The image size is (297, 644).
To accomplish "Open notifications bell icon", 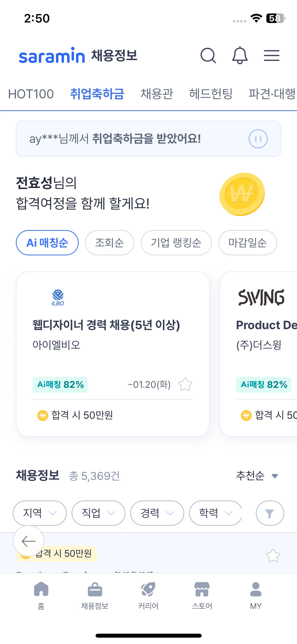I will click(240, 55).
